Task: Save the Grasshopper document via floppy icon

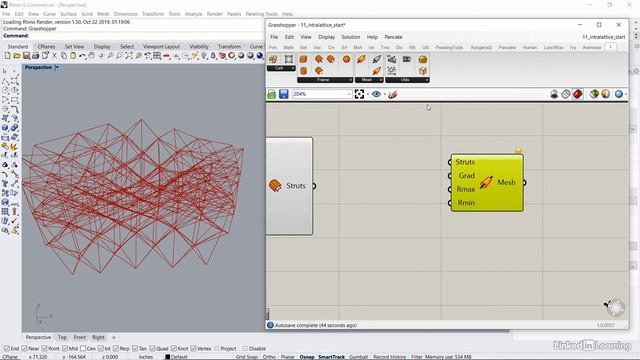Action: pos(284,95)
